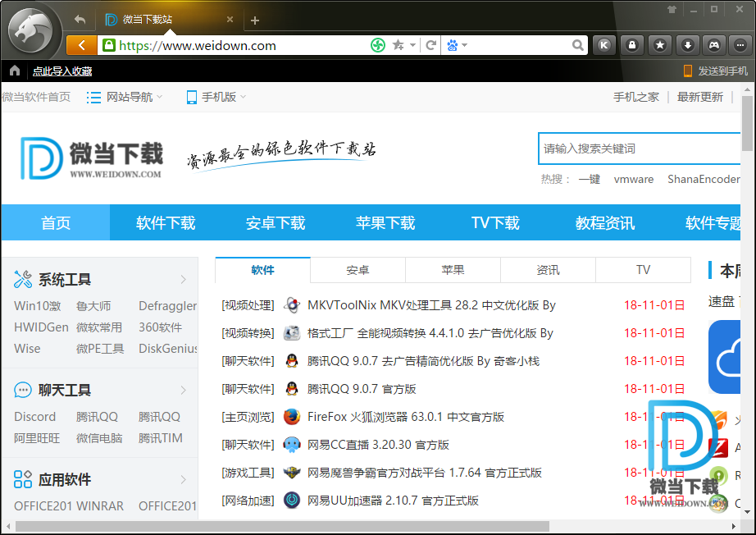This screenshot has height=535, width=756.
Task: Click the NetEase CC live app icon
Action: coord(292,445)
